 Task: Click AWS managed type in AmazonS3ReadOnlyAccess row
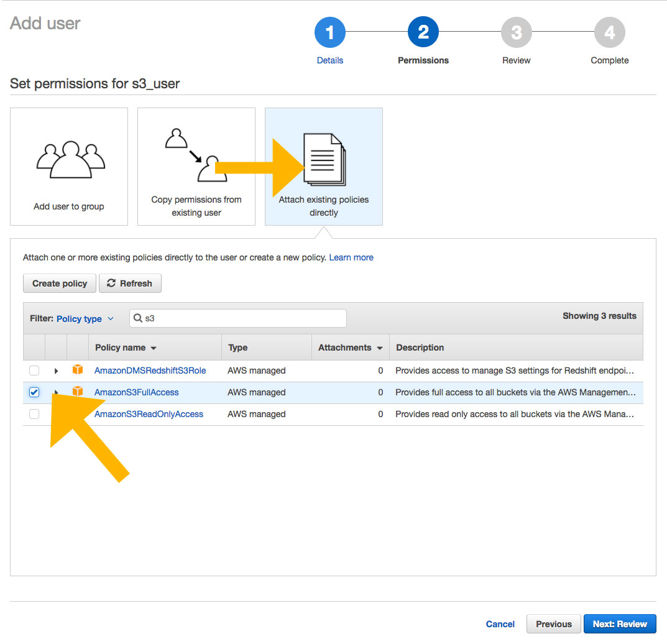(256, 414)
